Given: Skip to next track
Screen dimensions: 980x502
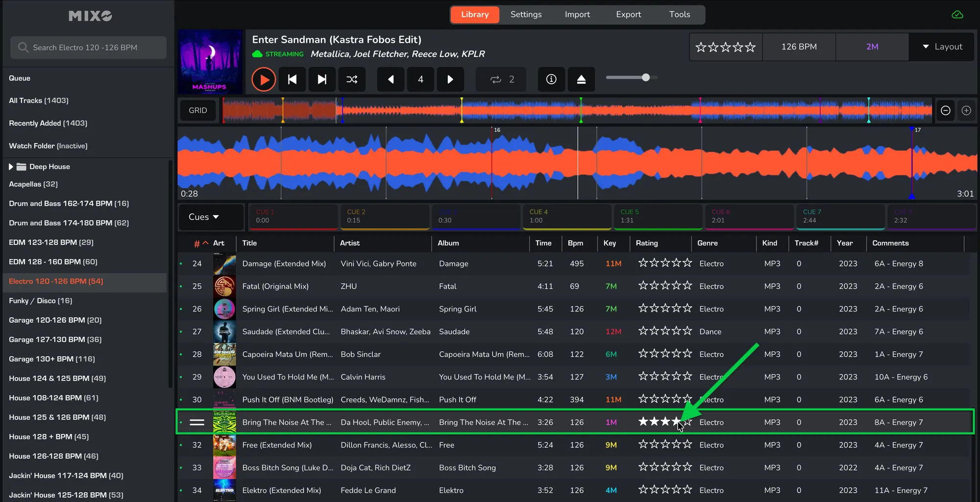Looking at the screenshot, I should tap(322, 79).
